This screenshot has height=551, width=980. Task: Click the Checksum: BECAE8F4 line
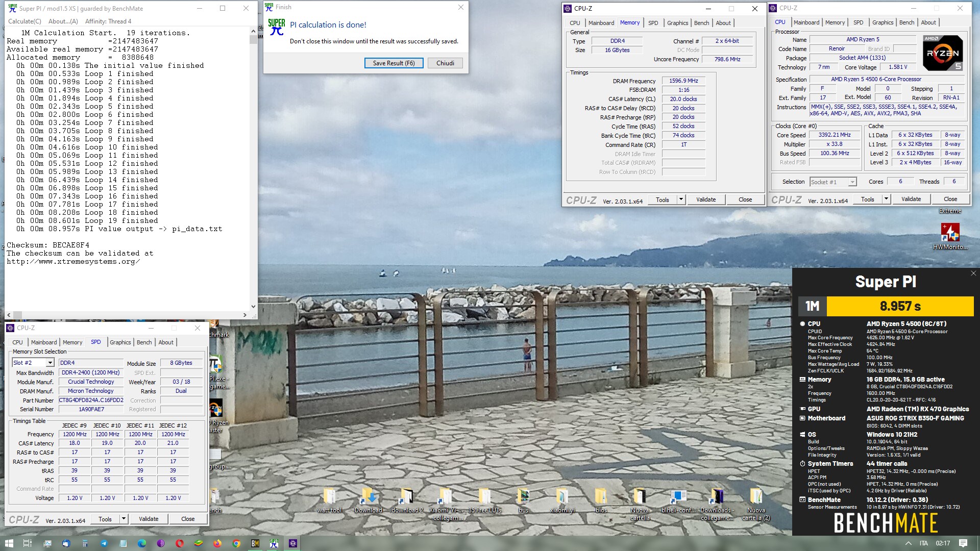pos(48,245)
